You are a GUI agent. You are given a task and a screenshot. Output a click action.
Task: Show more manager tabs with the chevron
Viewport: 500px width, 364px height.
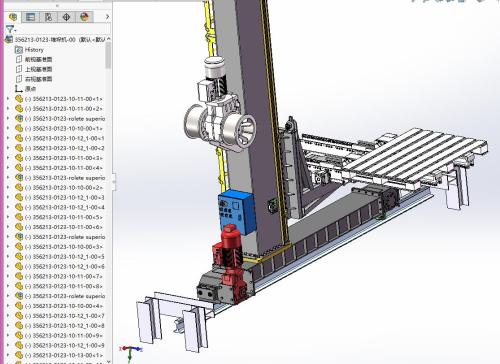pos(107,17)
